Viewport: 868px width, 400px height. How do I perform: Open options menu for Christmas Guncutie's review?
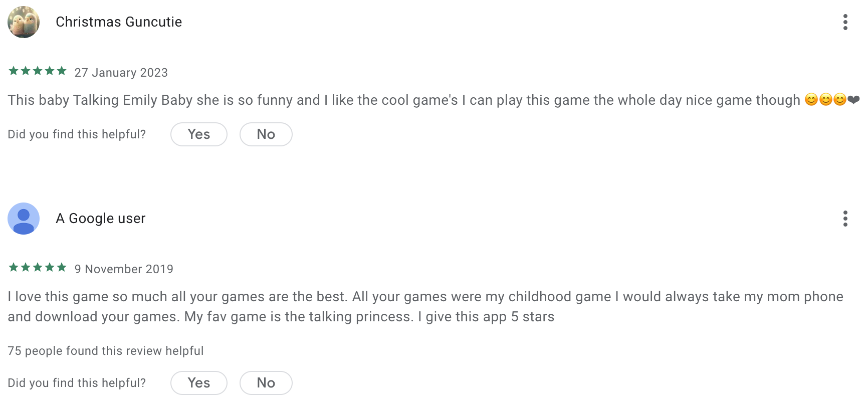click(845, 22)
